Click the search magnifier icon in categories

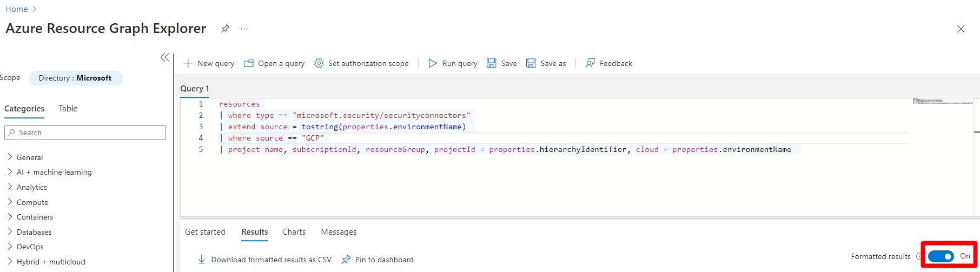click(12, 132)
